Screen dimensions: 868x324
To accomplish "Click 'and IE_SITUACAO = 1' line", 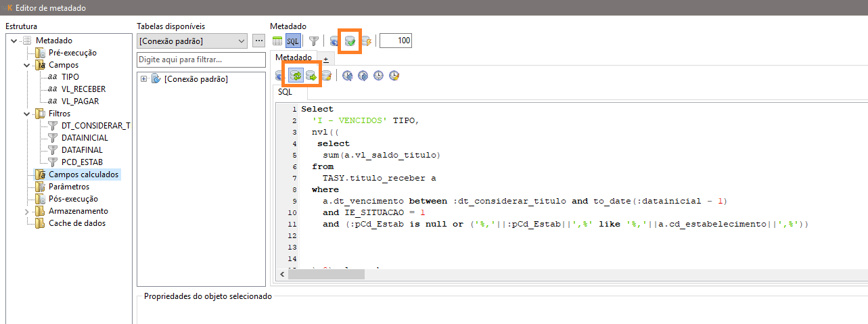I will click(x=374, y=212).
